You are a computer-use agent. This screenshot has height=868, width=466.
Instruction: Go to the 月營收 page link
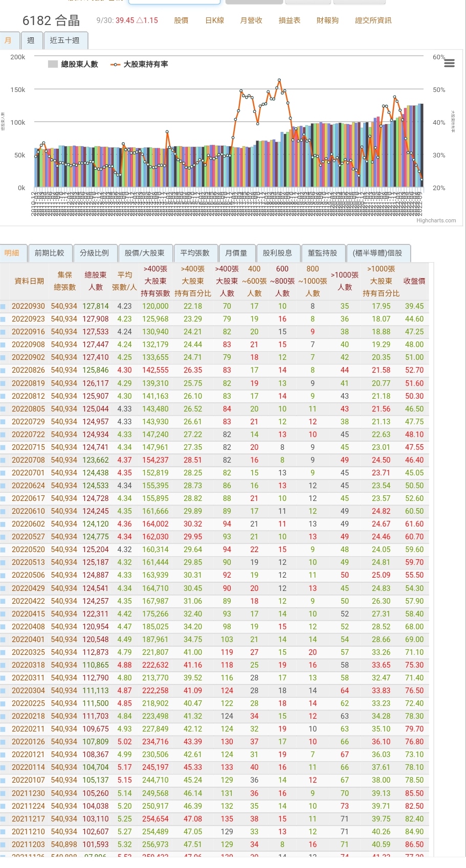tap(251, 20)
